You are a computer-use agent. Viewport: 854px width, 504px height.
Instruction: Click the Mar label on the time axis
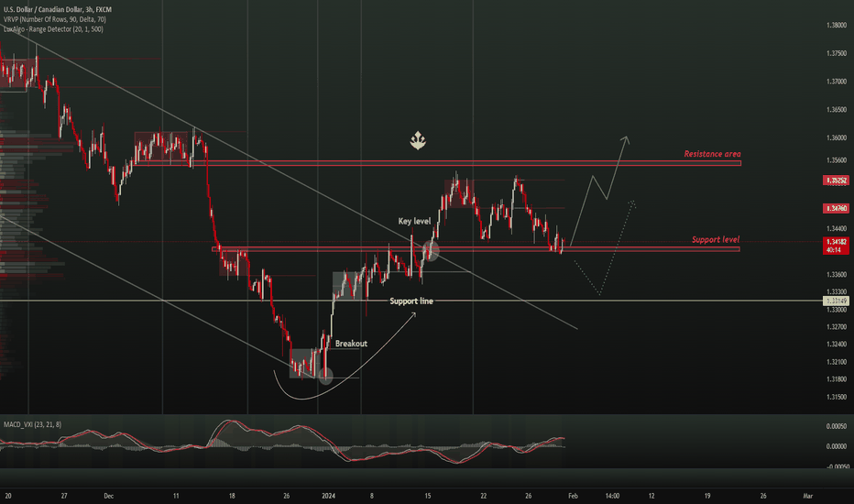click(x=807, y=497)
